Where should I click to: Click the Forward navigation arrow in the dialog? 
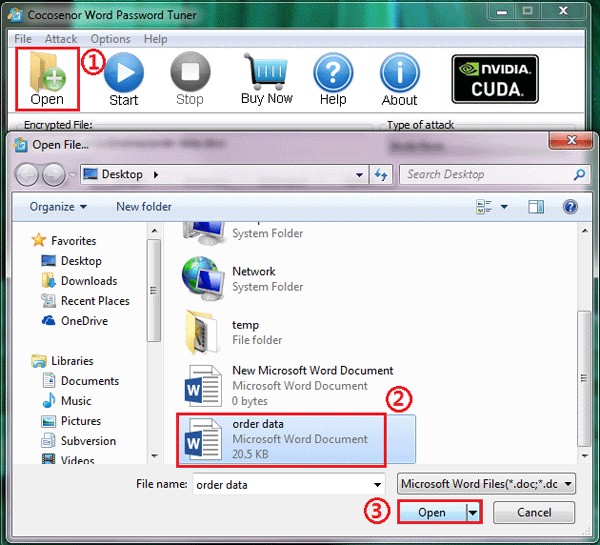tap(54, 175)
